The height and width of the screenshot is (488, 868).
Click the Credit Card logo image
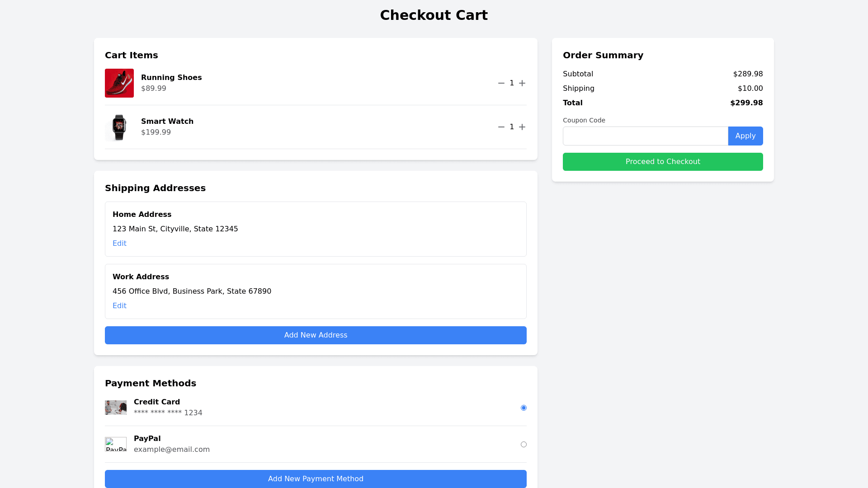tap(116, 408)
